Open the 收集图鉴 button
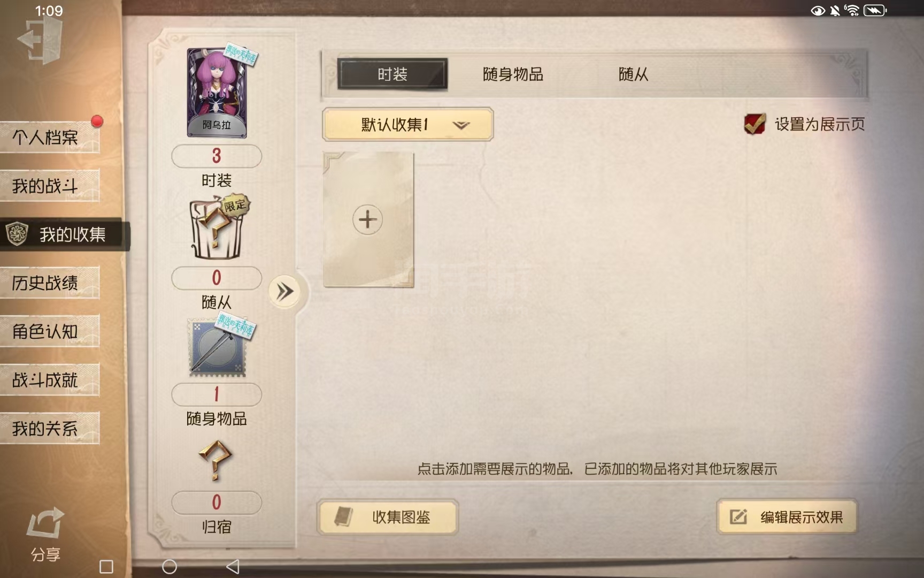Image resolution: width=924 pixels, height=578 pixels. 388,517
